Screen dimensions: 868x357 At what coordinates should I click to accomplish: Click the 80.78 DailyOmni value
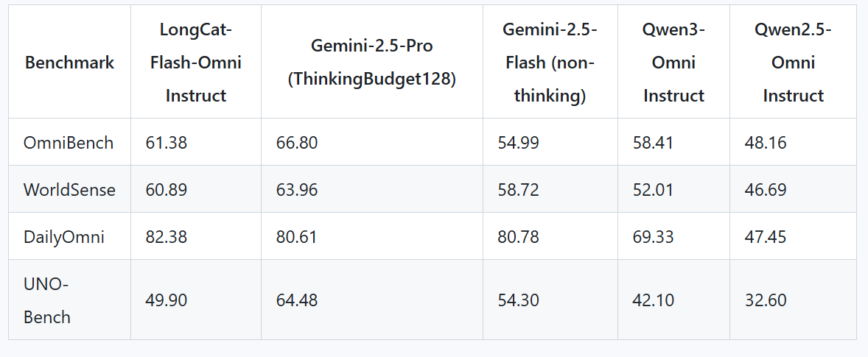coord(519,236)
